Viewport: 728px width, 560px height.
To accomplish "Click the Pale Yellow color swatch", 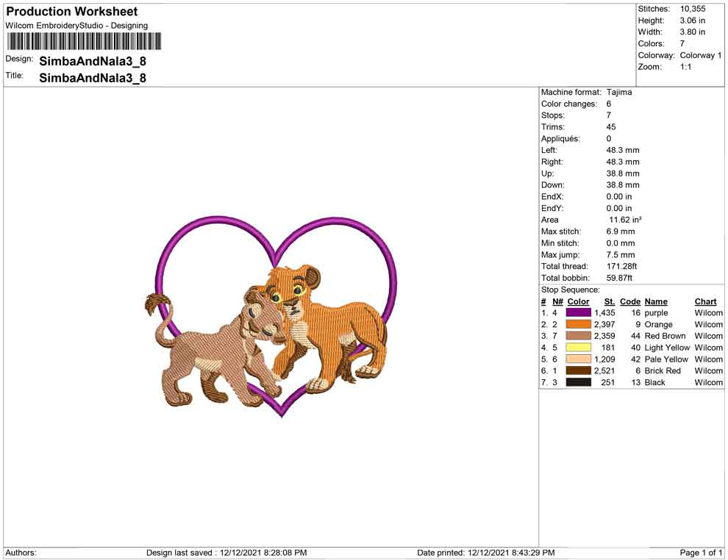I will coord(578,359).
